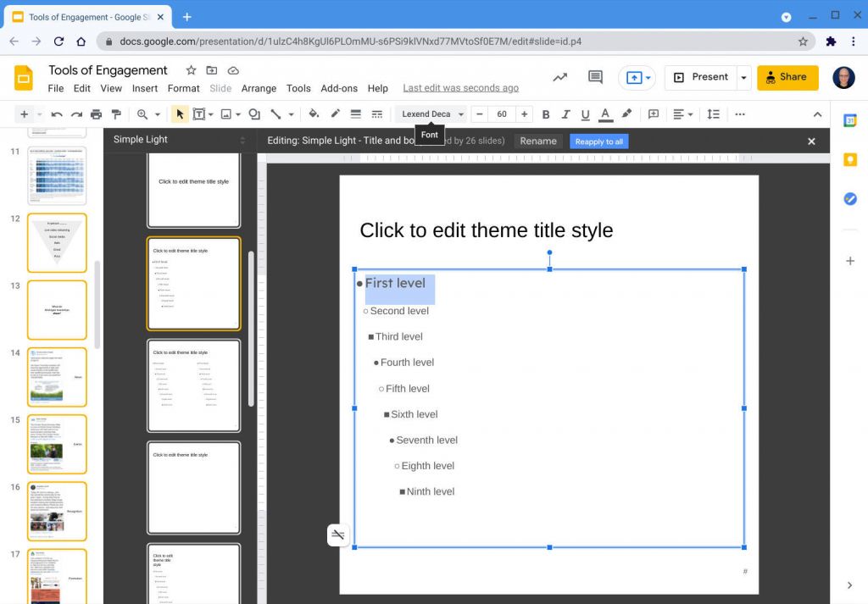Toggle italic formatting
The width and height of the screenshot is (868, 604).
coord(565,114)
